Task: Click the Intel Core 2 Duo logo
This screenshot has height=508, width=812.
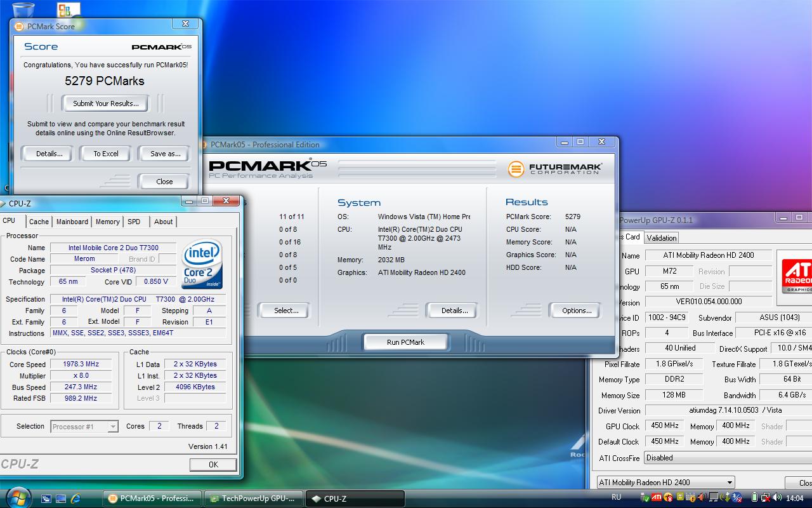Action: 202,264
